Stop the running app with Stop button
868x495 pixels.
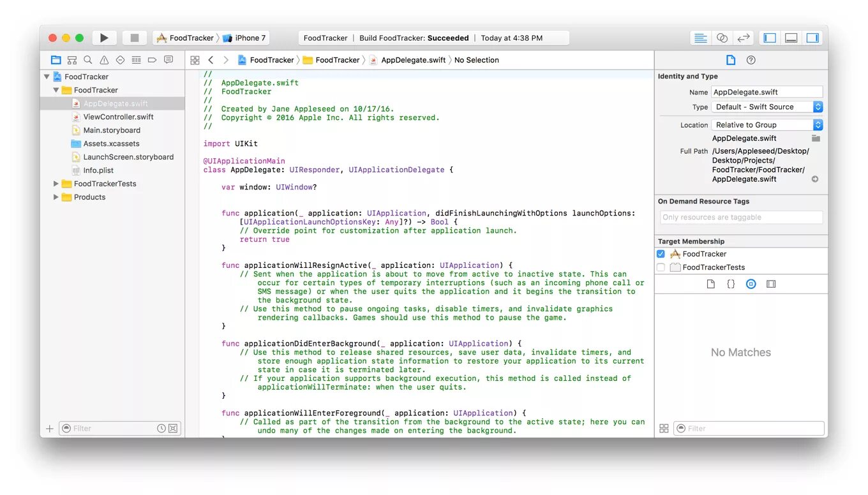134,38
